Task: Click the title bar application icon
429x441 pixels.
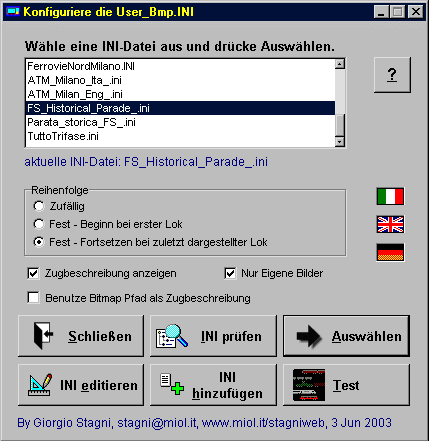Action: [x=13, y=12]
